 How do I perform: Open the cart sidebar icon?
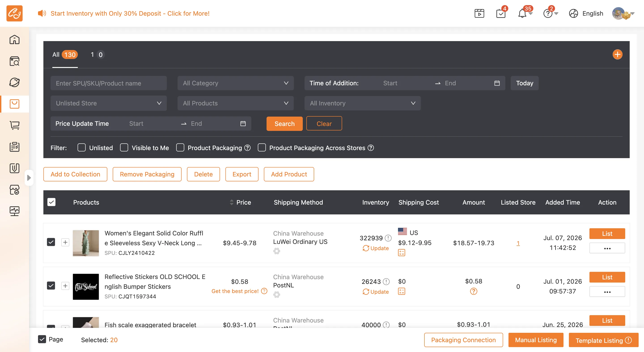[x=14, y=125]
